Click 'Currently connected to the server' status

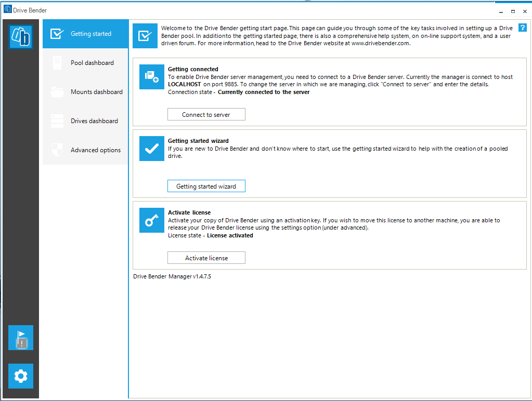pyautogui.click(x=264, y=92)
